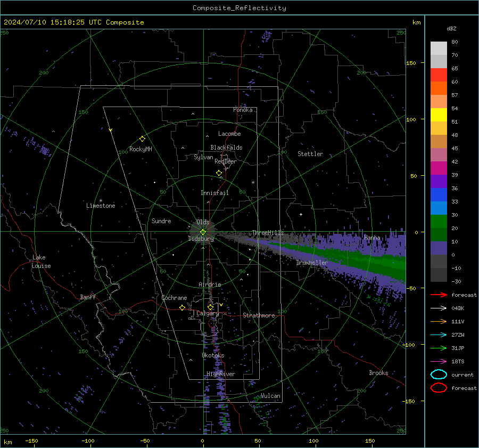479x448 pixels.
Task: Click the white plus marker south of Stettler
Action: click(301, 214)
